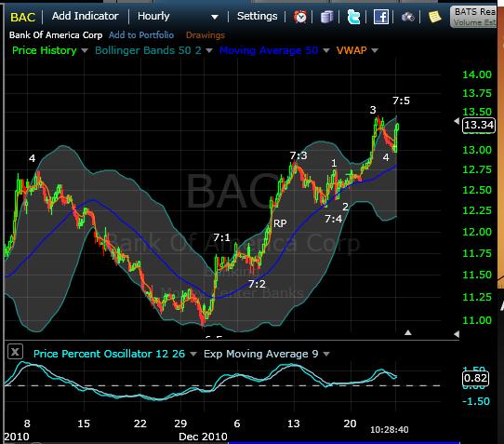Open the yellow sticky note icon
Viewport: 504px width, 444px height.
[434, 17]
